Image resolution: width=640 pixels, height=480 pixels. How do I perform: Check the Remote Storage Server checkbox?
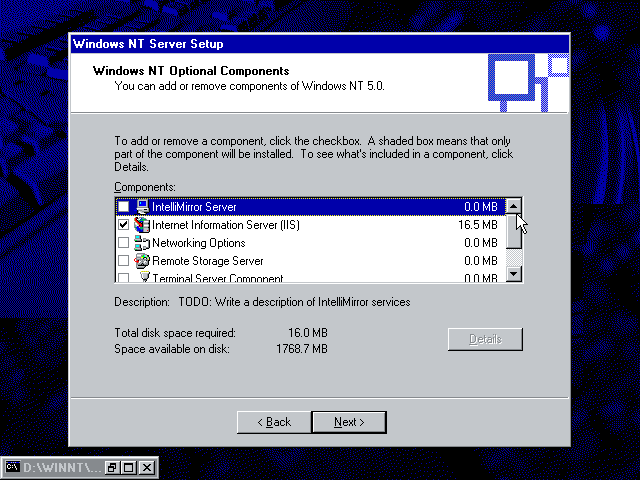coord(123,260)
